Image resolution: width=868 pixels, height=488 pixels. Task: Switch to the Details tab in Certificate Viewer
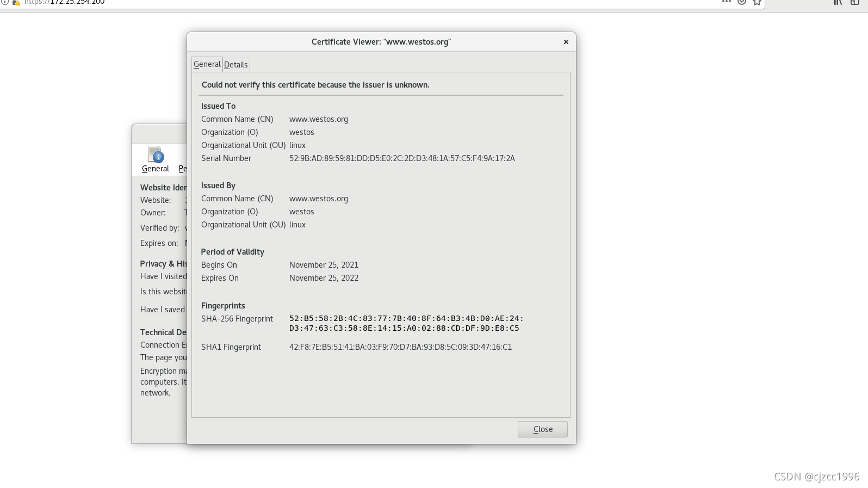(235, 65)
